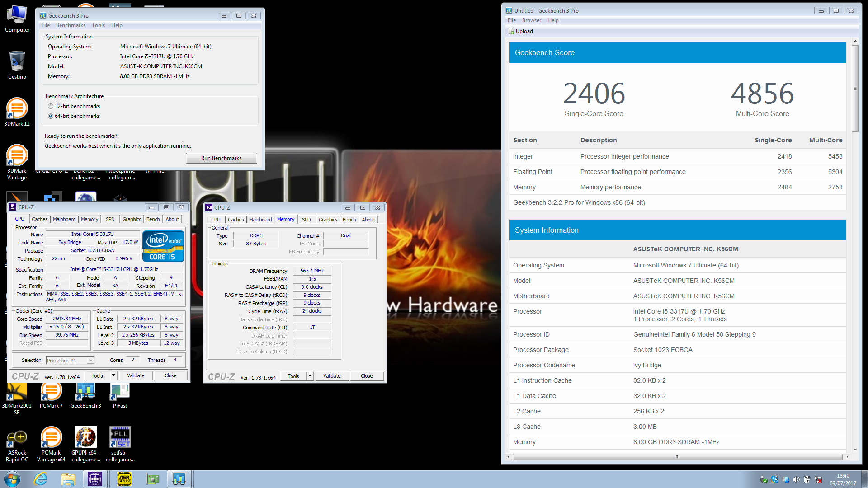The image size is (868, 488).
Task: Launch 3DMark 11 desktop shortcut
Action: click(x=17, y=112)
